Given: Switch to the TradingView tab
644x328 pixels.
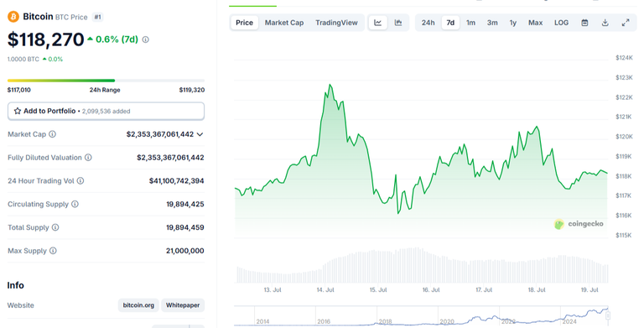Looking at the screenshot, I should (336, 23).
